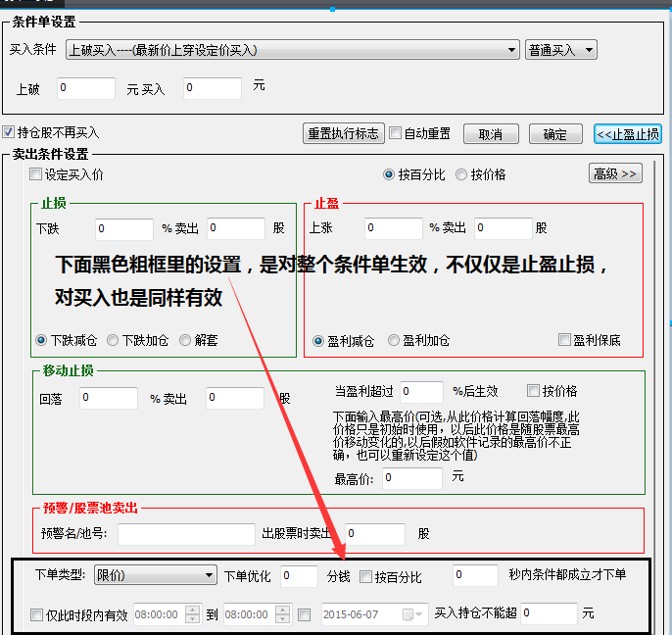Click the 下单优化 input field
Screen dimensions: 672x635
pyautogui.click(x=299, y=576)
